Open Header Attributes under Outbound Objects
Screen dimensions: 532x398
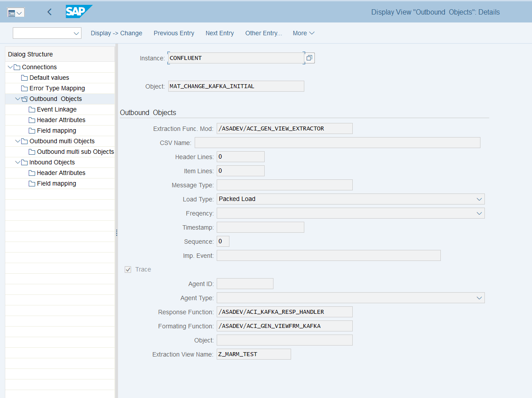click(x=61, y=120)
